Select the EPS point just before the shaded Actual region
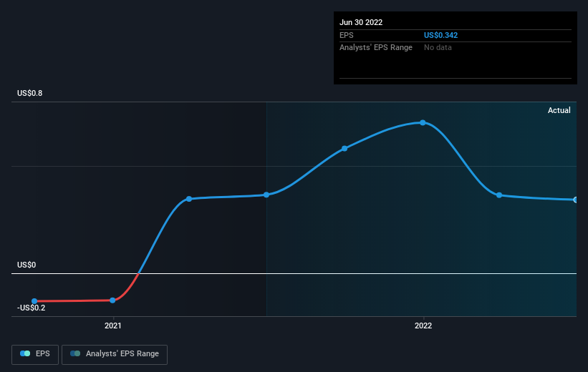This screenshot has width=588, height=372. point(189,199)
